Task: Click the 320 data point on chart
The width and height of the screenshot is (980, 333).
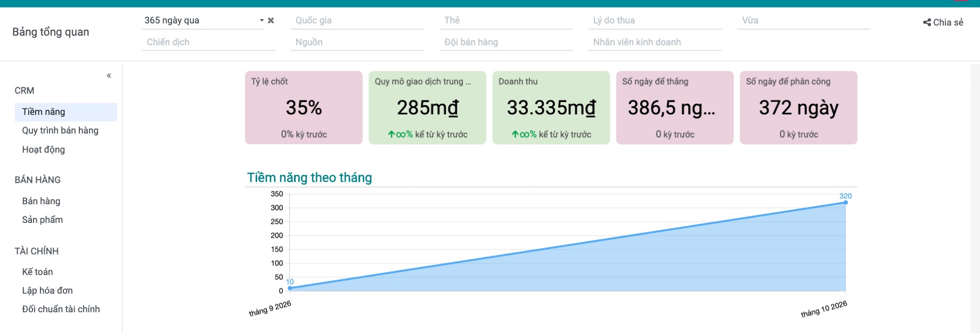Action: (845, 202)
